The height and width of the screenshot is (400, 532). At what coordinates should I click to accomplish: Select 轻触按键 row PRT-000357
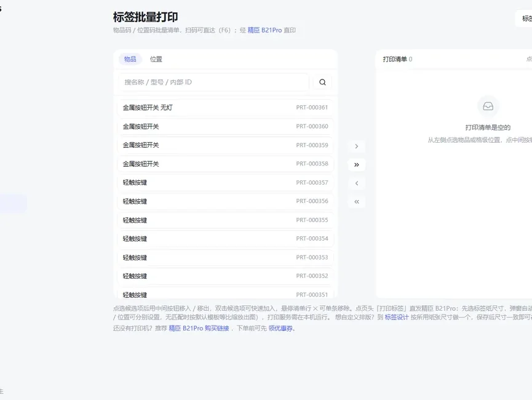coord(225,183)
